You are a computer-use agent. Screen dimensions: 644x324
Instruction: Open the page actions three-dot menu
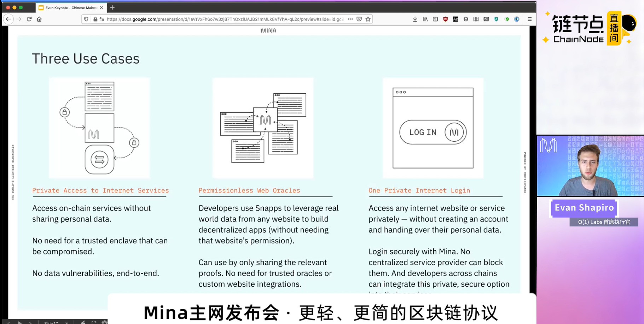click(350, 19)
